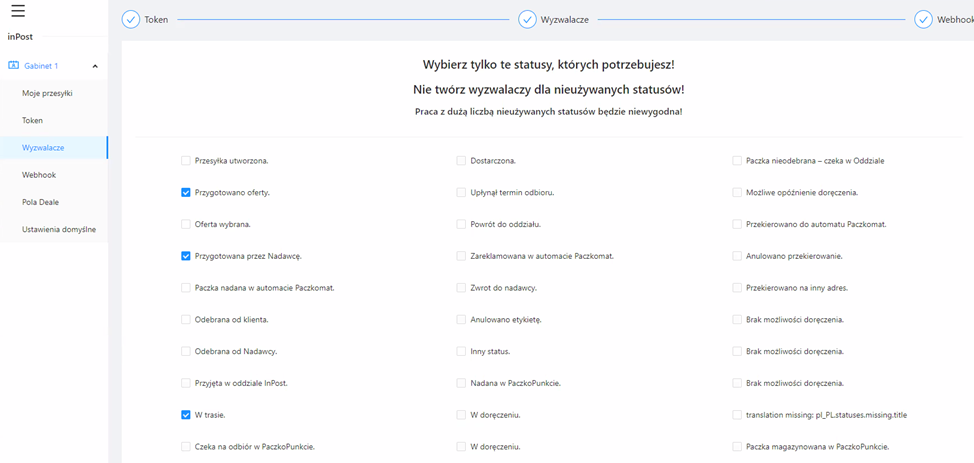Image resolution: width=974 pixels, height=463 pixels.
Task: Uncheck the Przygotowano oferty checkbox
Action: point(185,193)
